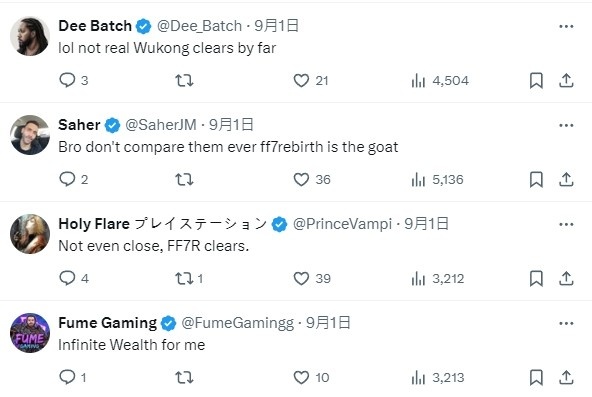Reply to Dee Batch's tweet
Screen dimensions: 592x397
(x=68, y=80)
